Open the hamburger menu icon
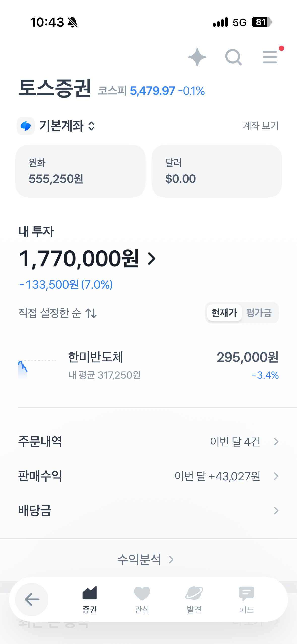This screenshot has width=297, height=644. pyautogui.click(x=270, y=57)
